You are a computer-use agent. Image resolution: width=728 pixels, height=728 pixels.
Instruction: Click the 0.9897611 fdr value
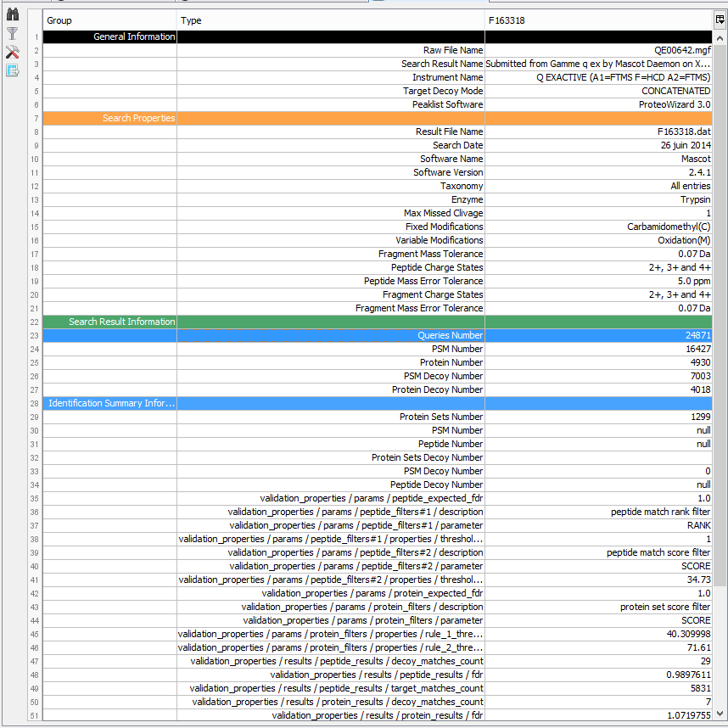598,675
